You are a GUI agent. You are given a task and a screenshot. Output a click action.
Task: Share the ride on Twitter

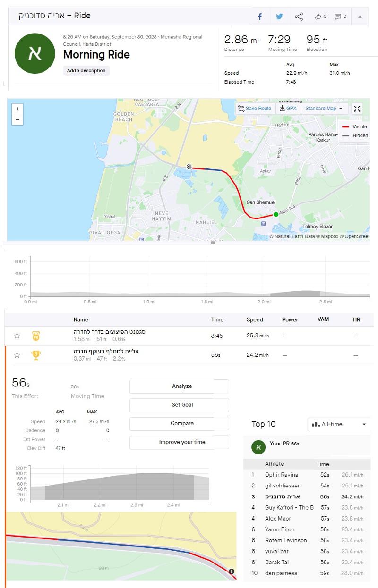(x=279, y=17)
